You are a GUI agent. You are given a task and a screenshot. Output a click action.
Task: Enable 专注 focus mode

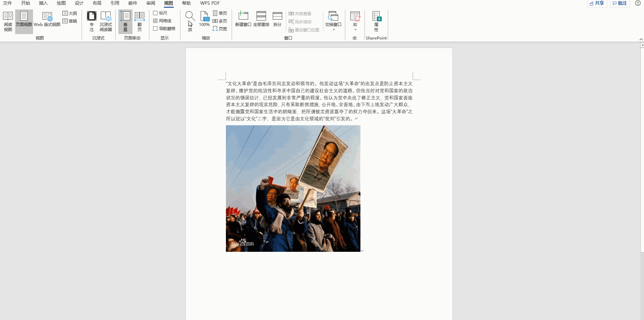91,20
